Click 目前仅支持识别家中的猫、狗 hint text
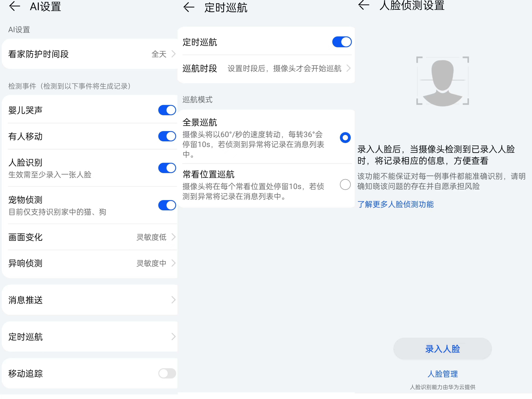The width and height of the screenshot is (532, 399). (57, 212)
